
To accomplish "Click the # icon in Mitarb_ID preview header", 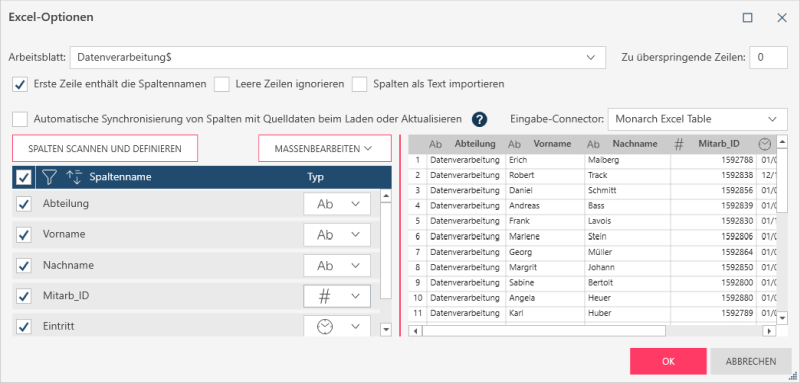I will pos(679,144).
